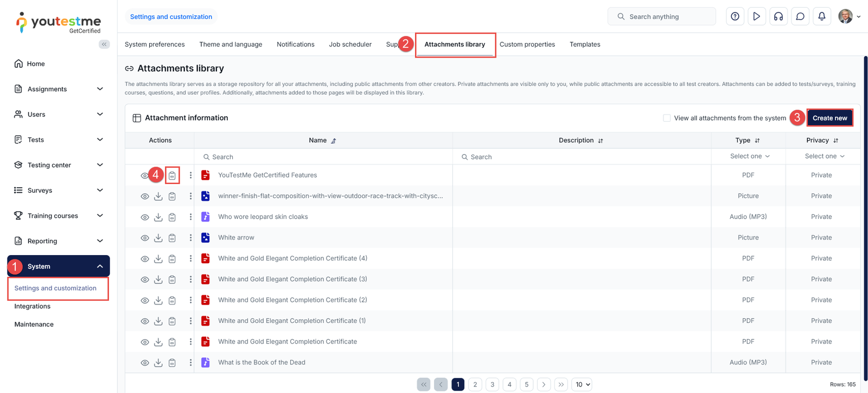This screenshot has width=868, height=393.
Task: Open the help question mark icon
Action: click(735, 17)
